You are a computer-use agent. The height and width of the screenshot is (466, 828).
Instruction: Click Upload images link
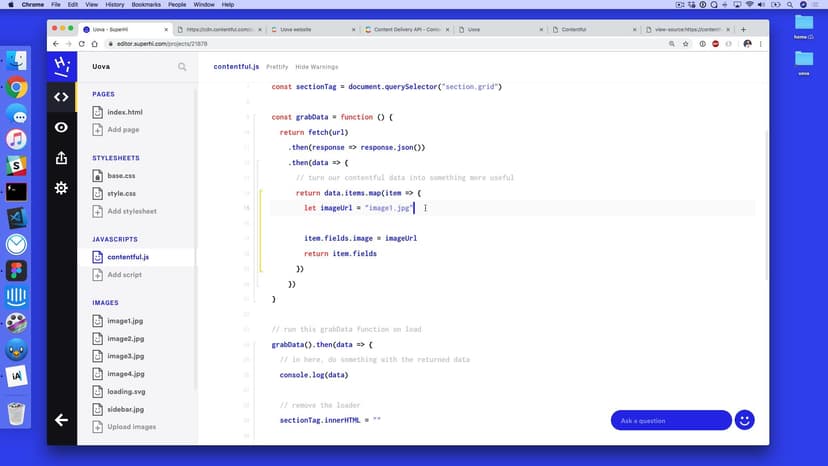(x=131, y=427)
